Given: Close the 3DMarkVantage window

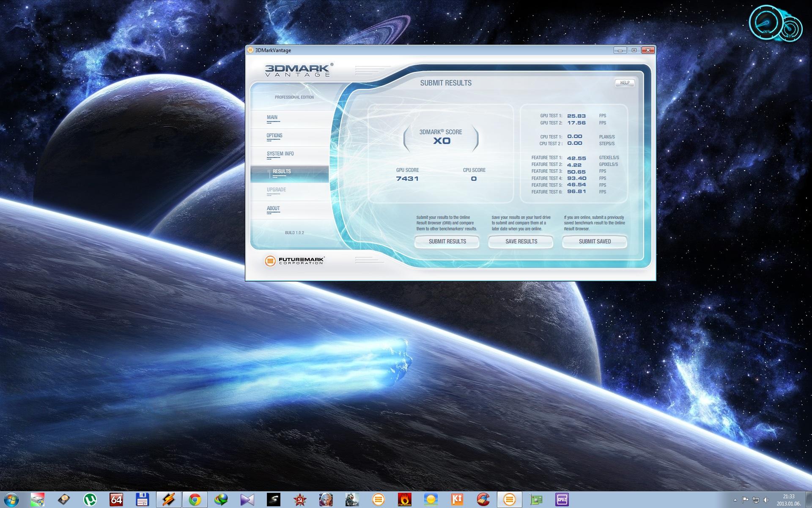Looking at the screenshot, I should [648, 50].
